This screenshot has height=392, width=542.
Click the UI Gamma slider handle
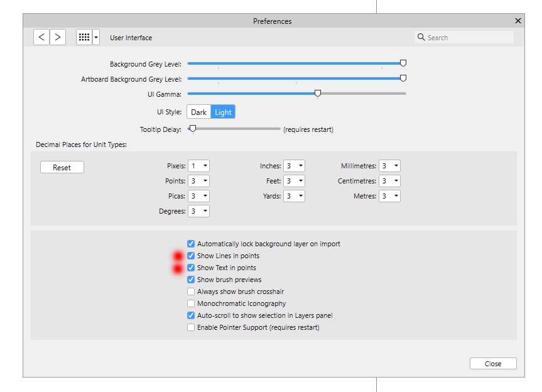pos(318,94)
